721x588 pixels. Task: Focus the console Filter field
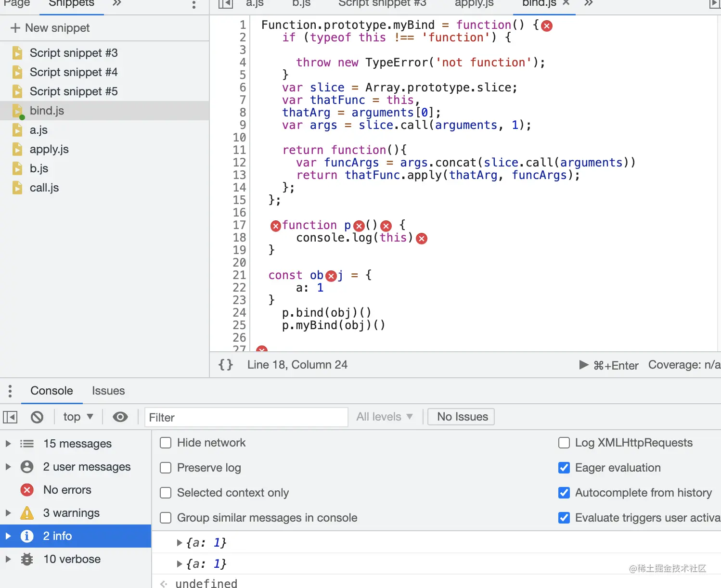pyautogui.click(x=246, y=417)
